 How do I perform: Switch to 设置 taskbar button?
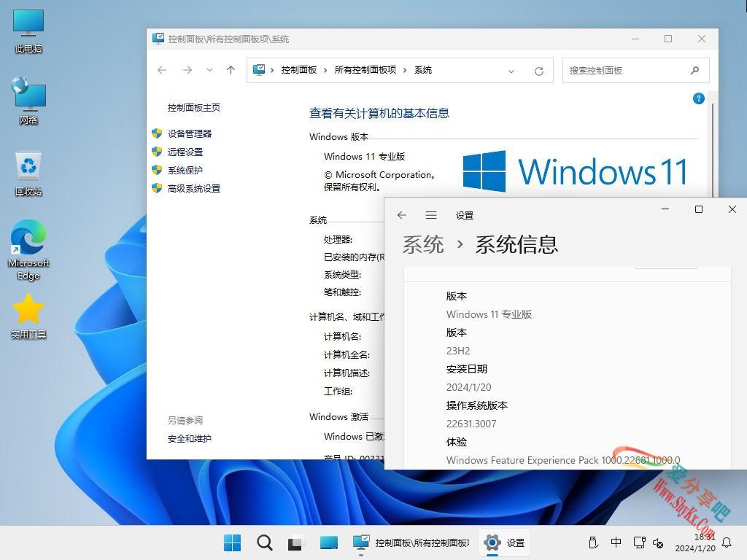503,542
